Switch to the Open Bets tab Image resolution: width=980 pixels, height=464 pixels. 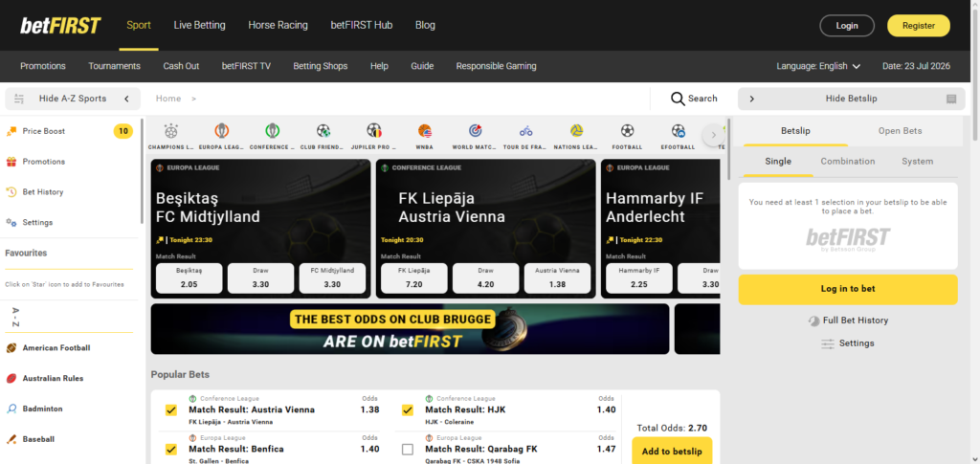click(900, 130)
